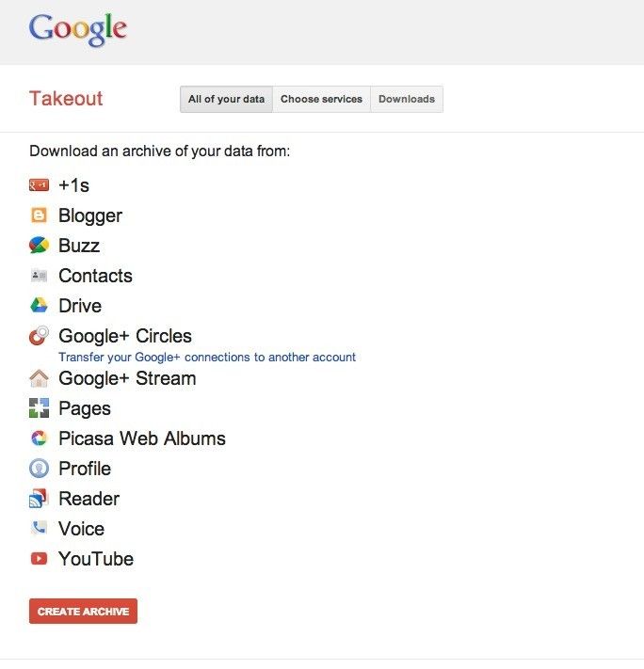Viewport: 644px width, 669px height.
Task: Click the orange Blogger icon
Action: pyautogui.click(x=39, y=215)
